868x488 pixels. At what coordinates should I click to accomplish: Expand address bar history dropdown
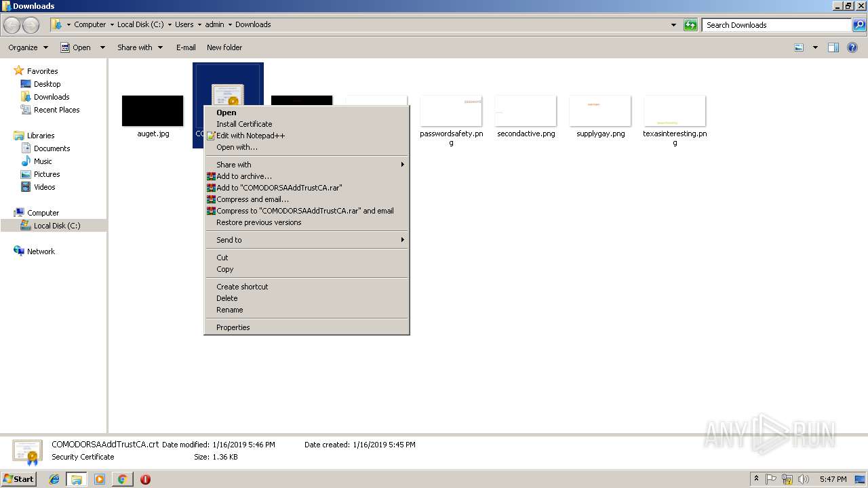[x=673, y=25]
